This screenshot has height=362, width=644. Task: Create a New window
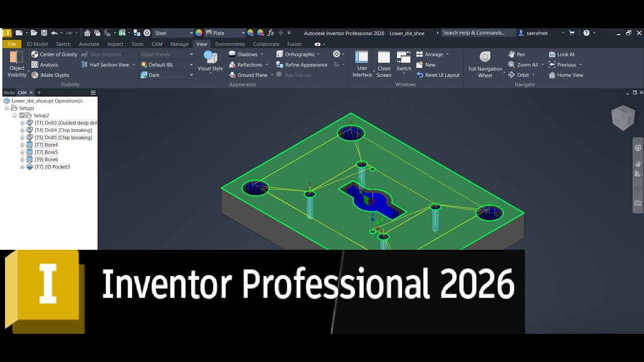[426, 65]
